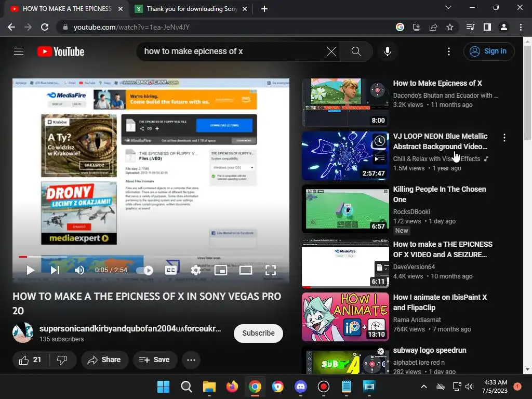The height and width of the screenshot is (399, 532).
Task: Open the player settings gear
Action: pyautogui.click(x=195, y=270)
